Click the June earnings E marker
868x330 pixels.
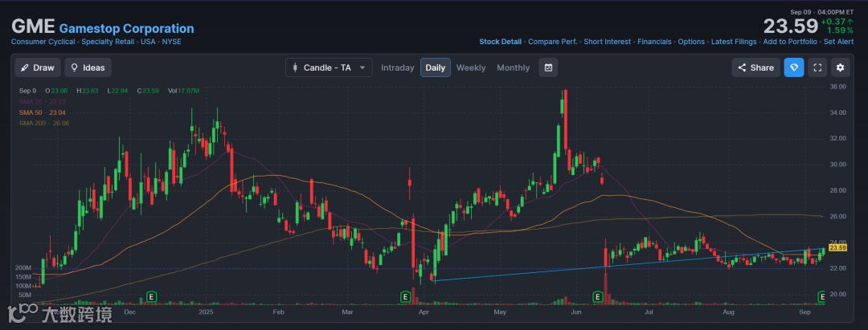tap(597, 297)
